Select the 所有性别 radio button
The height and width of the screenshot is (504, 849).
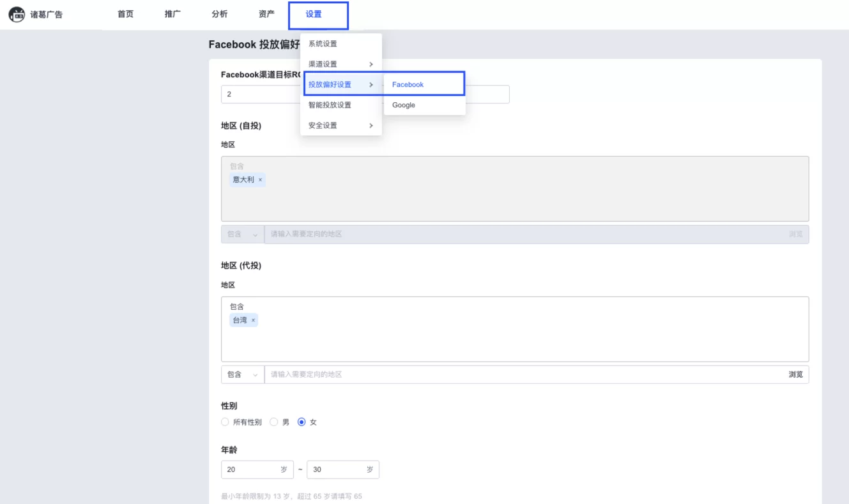[x=225, y=422]
